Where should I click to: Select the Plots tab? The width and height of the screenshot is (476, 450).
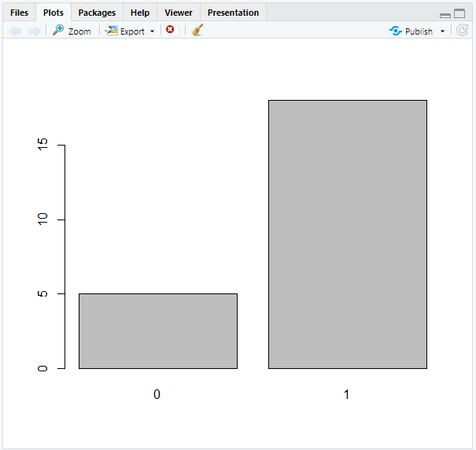click(x=54, y=13)
